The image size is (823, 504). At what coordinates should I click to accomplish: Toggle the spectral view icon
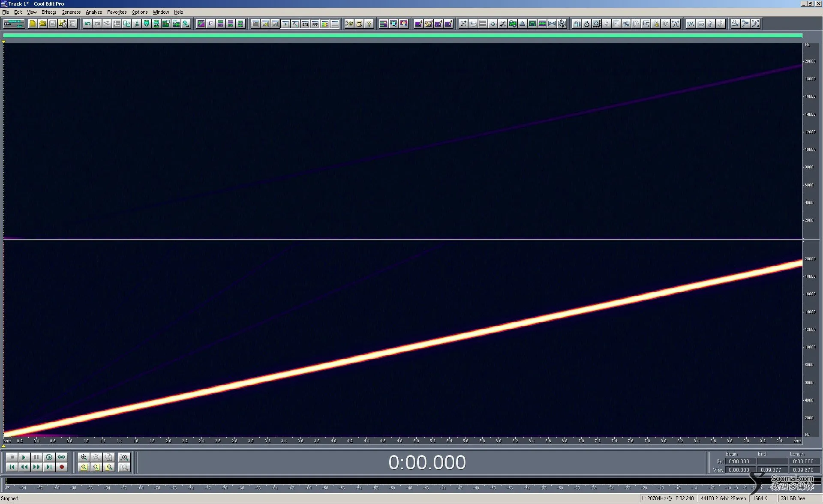[x=201, y=24]
